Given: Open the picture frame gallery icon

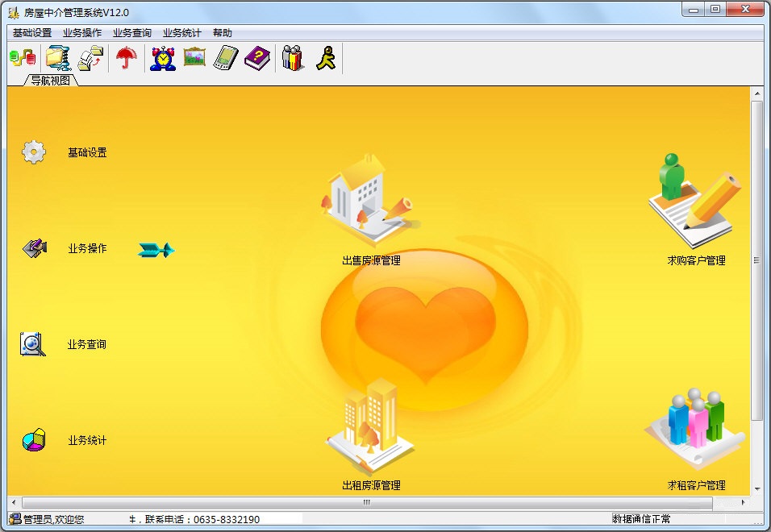Looking at the screenshot, I should tap(194, 56).
